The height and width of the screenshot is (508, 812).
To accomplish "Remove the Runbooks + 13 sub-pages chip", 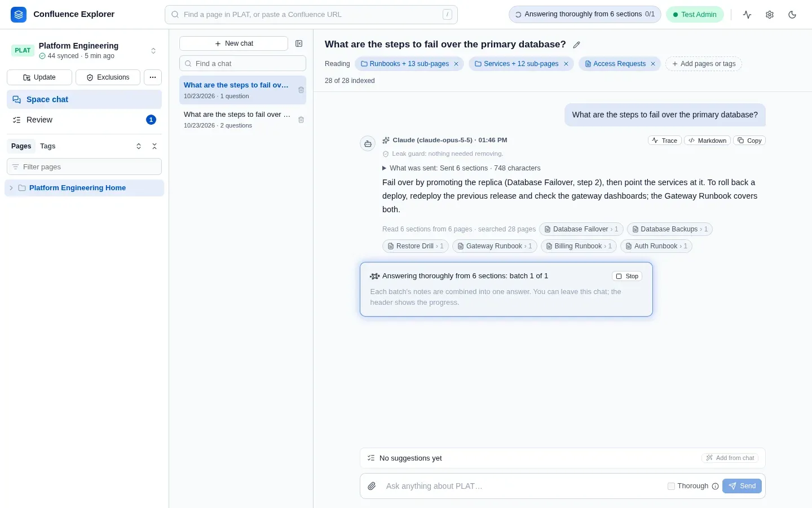I will [x=456, y=64].
